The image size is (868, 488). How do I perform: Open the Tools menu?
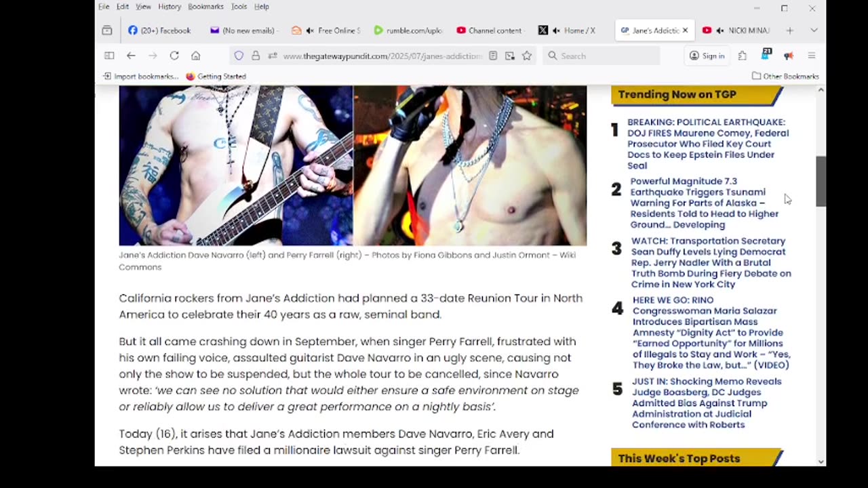(239, 7)
